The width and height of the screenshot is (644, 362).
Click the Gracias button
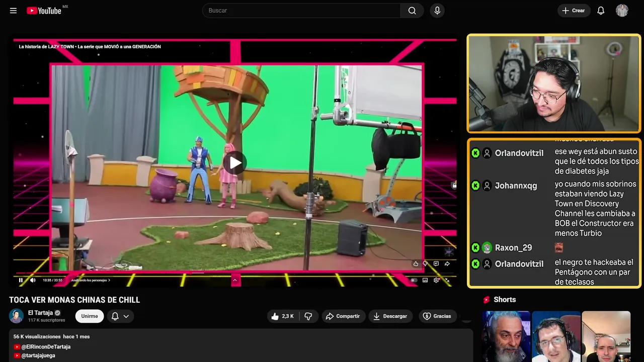(x=437, y=316)
